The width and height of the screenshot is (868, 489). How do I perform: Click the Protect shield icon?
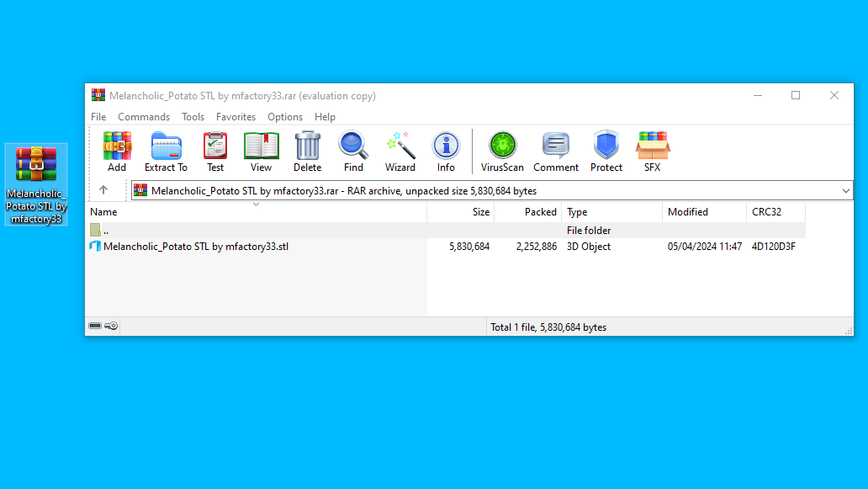click(606, 151)
